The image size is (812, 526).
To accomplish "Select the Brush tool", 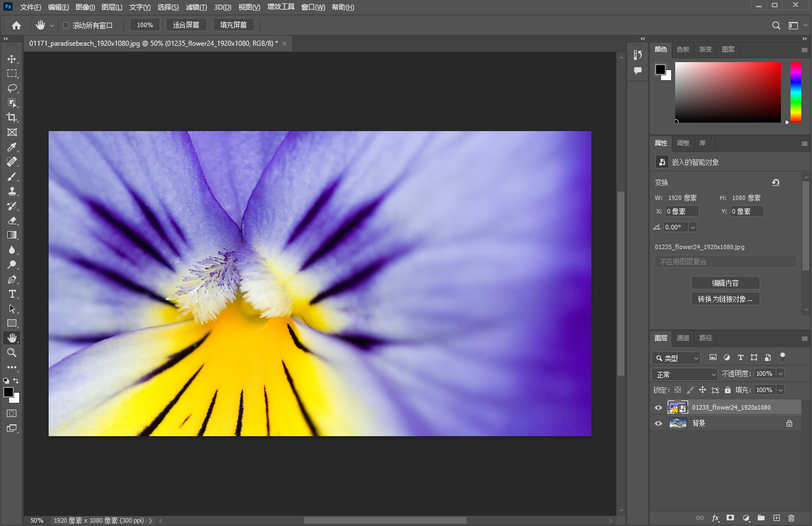I will click(x=12, y=176).
